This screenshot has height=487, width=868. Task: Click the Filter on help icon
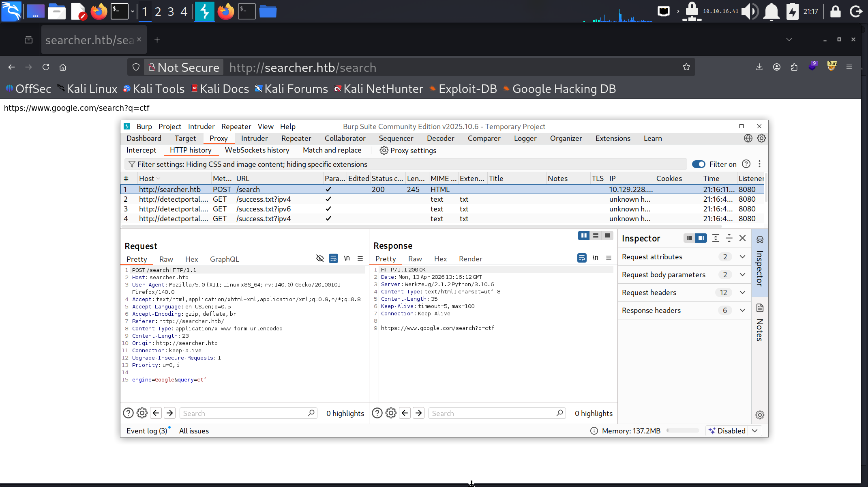pyautogui.click(x=746, y=164)
